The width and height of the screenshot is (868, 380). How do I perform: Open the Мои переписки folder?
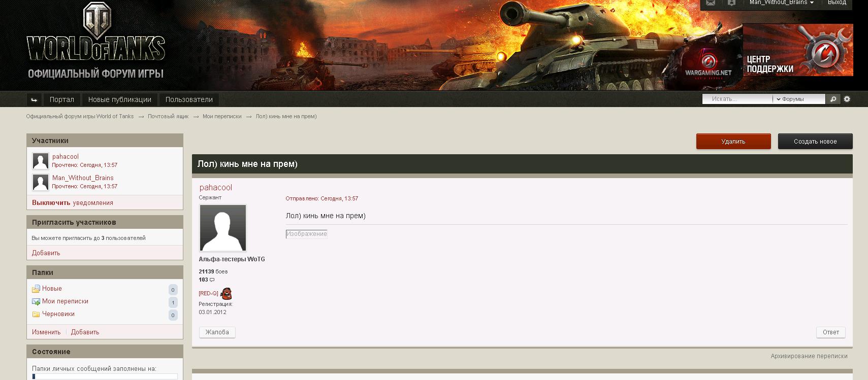(65, 301)
